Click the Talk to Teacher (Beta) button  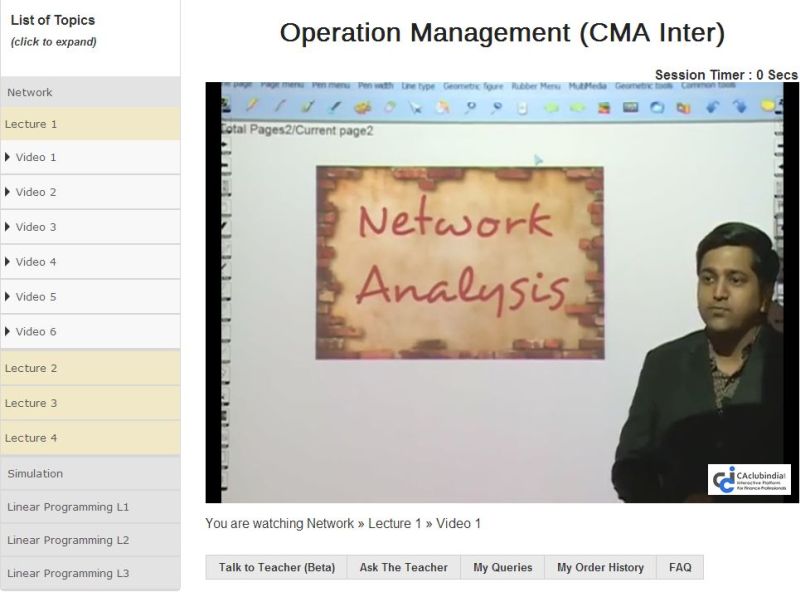(x=277, y=567)
